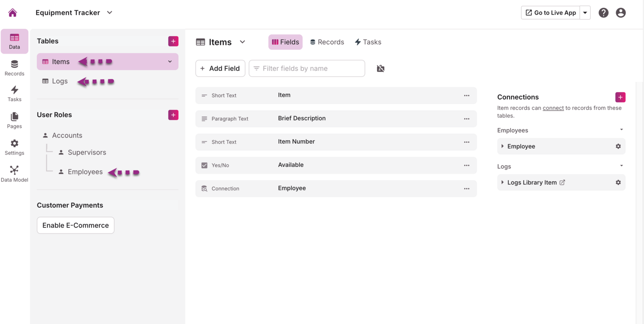Click the gear icon for Employee connection

(618, 146)
